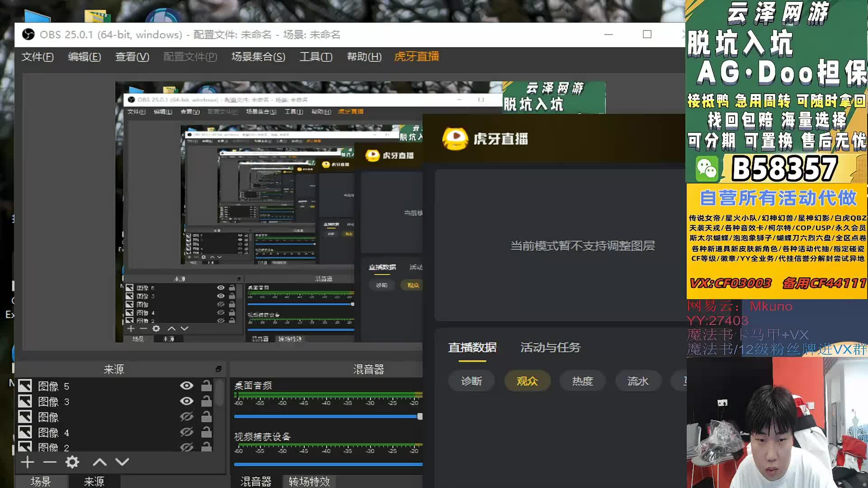Open source properties gear icon

(x=72, y=462)
